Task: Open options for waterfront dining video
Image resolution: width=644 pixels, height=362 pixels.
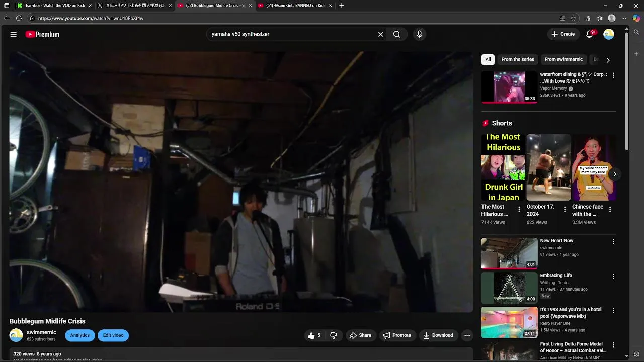Action: pos(613,75)
